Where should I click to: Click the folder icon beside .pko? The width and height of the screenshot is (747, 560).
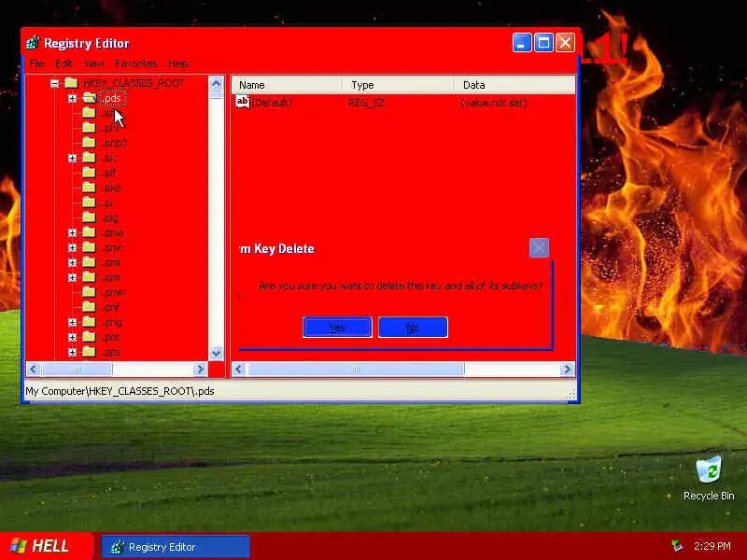coord(89,188)
